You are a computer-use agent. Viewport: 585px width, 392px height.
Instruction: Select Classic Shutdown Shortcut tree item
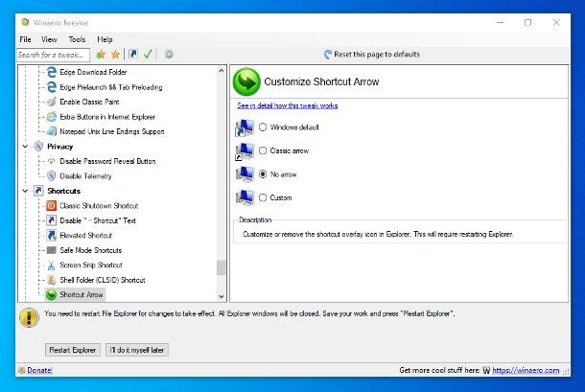[99, 205]
